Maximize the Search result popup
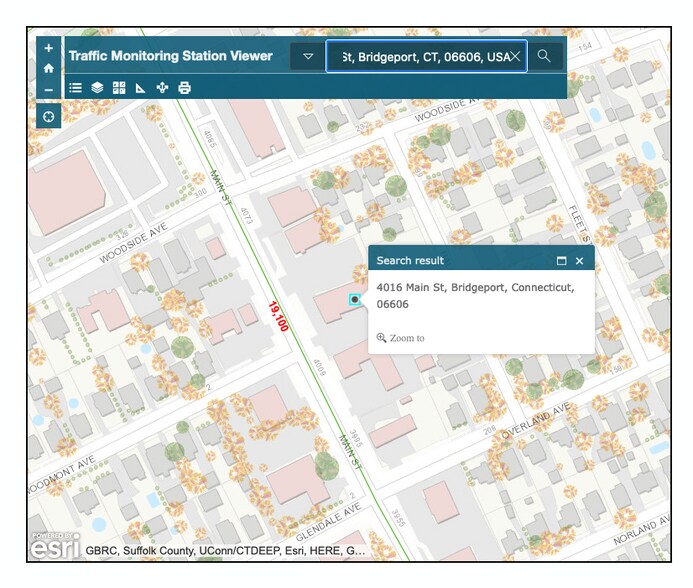This screenshot has height=588, width=693. 561,261
